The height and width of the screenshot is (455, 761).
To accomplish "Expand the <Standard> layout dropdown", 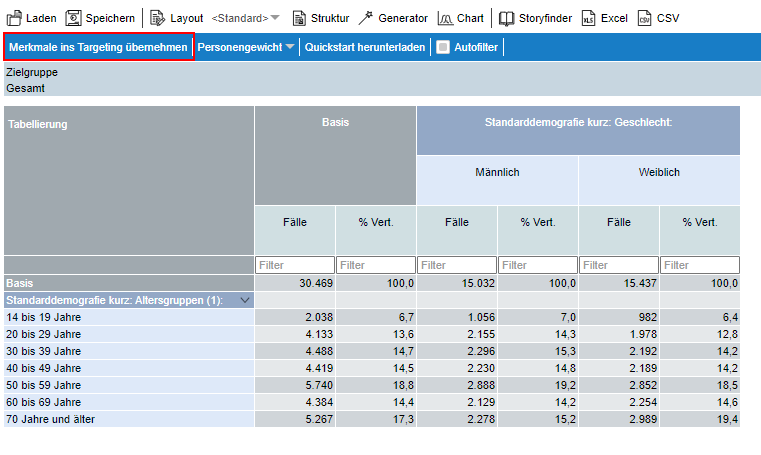I will click(275, 18).
